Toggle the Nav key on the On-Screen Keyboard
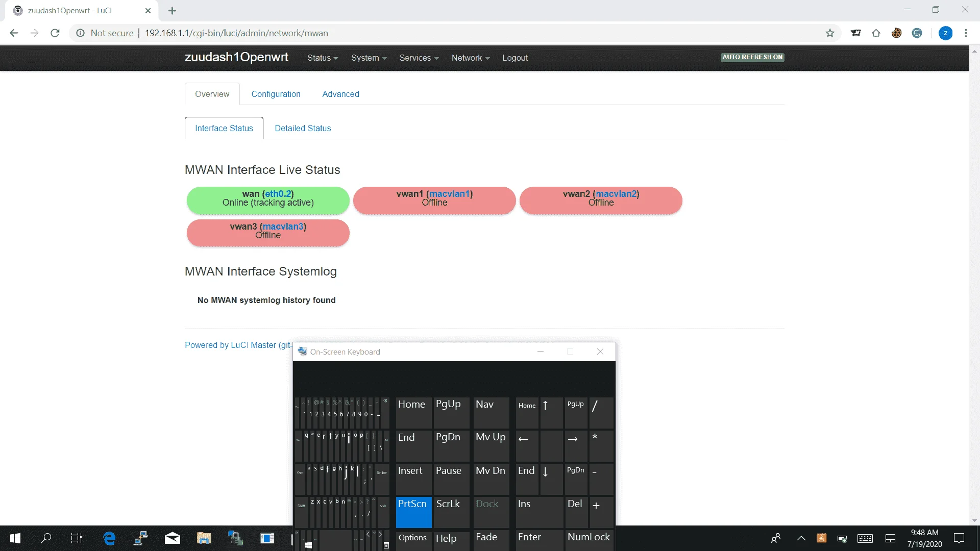The height and width of the screenshot is (551, 980). [491, 412]
